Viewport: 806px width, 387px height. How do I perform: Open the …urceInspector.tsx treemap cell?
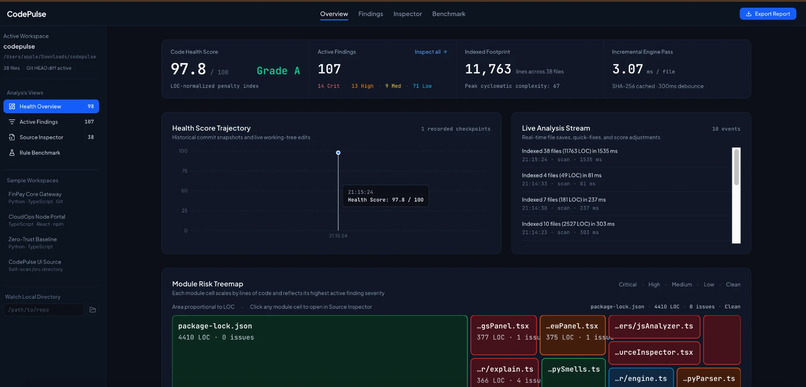(654, 353)
